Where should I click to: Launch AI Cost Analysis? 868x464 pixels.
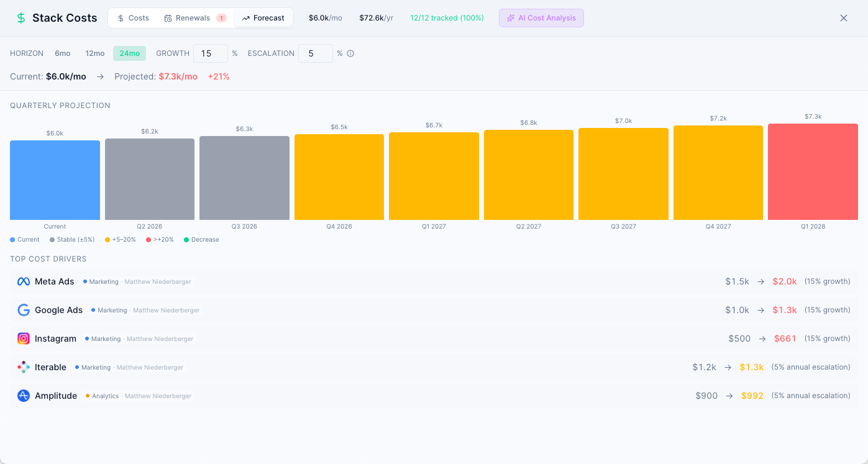(541, 18)
